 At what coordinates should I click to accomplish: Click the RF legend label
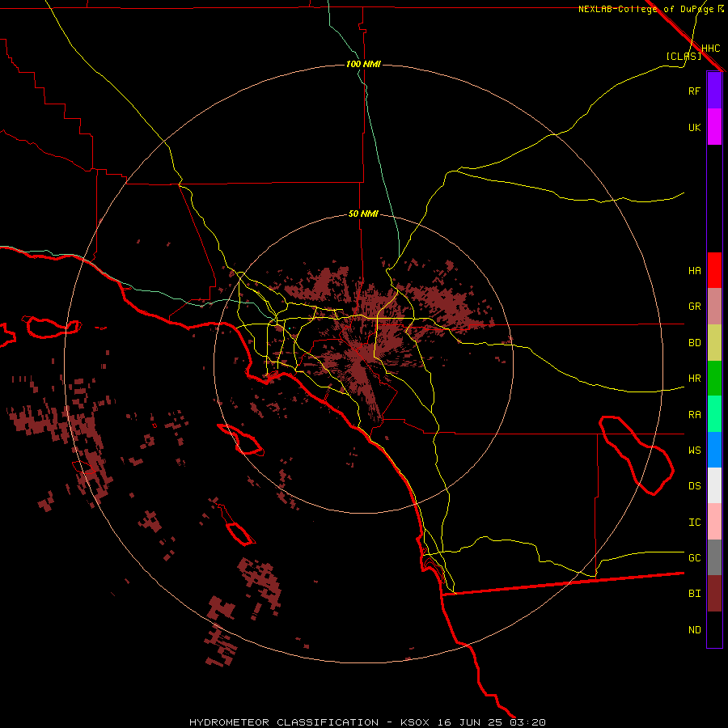[695, 91]
